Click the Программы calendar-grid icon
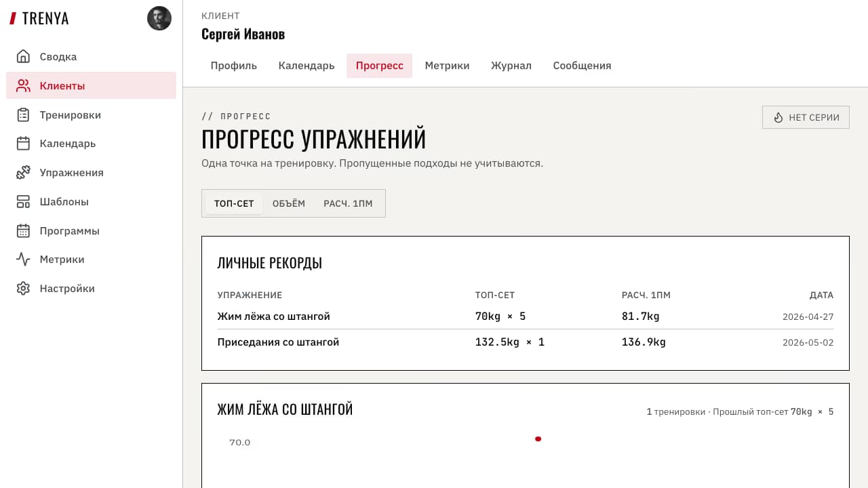 (23, 230)
